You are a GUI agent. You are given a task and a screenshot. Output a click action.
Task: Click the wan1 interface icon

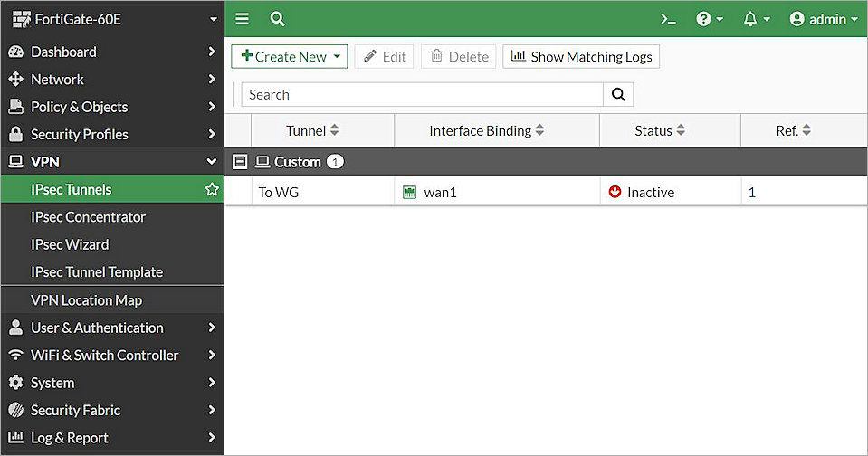click(x=410, y=192)
